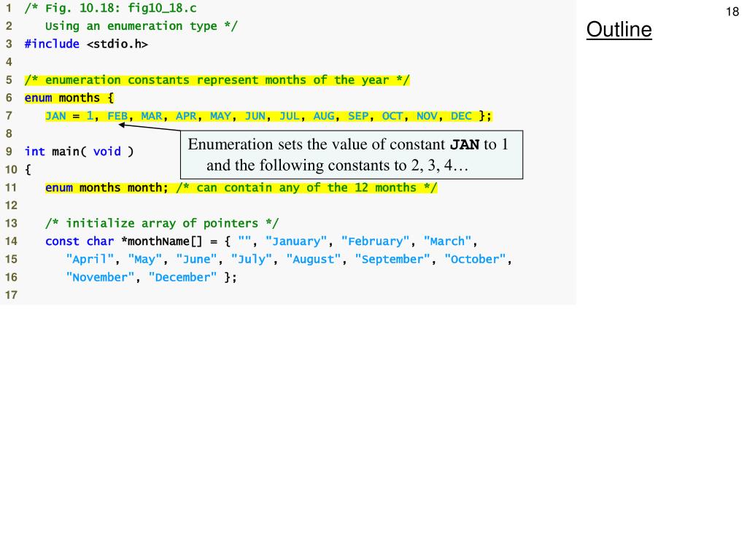
Task: Click the AUG constant
Action: [324, 116]
